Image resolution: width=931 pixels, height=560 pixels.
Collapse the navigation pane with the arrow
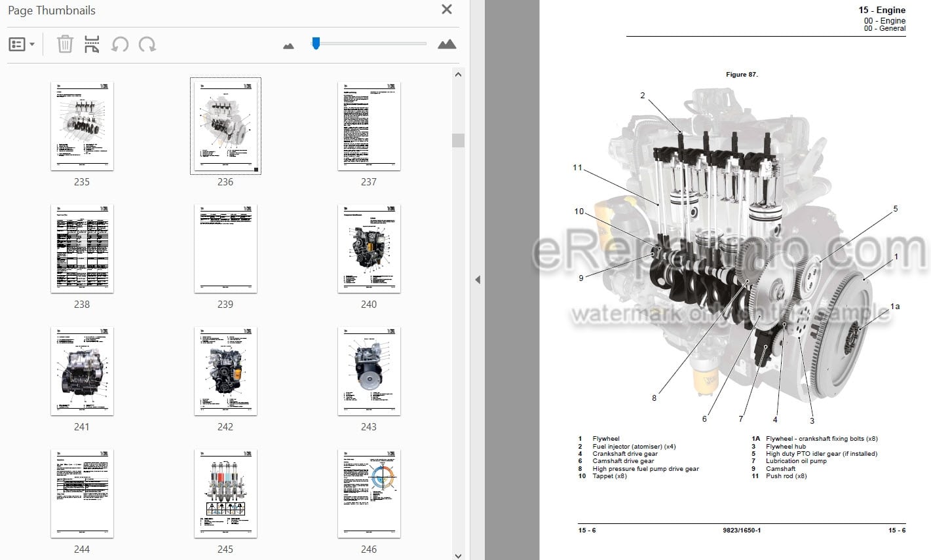pos(478,280)
